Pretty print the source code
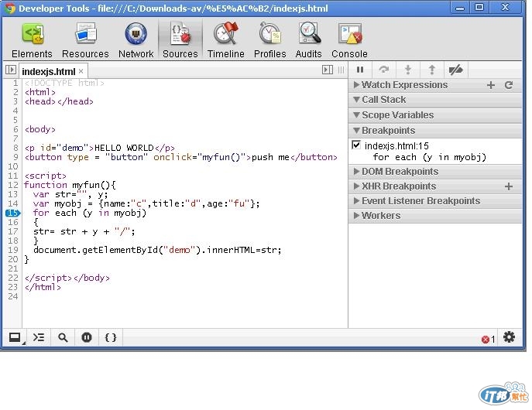The width and height of the screenshot is (532, 410). click(x=111, y=337)
